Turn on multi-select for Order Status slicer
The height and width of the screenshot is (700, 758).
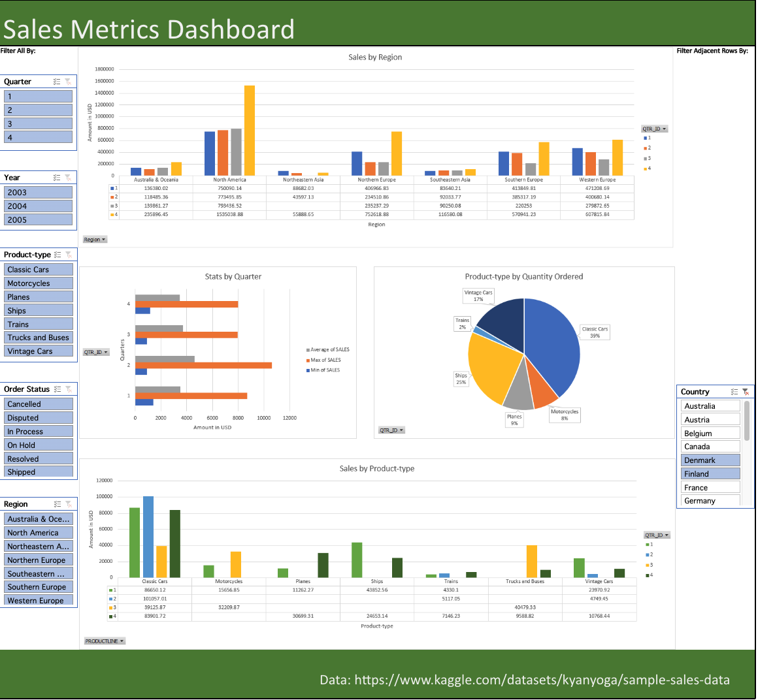[58, 389]
